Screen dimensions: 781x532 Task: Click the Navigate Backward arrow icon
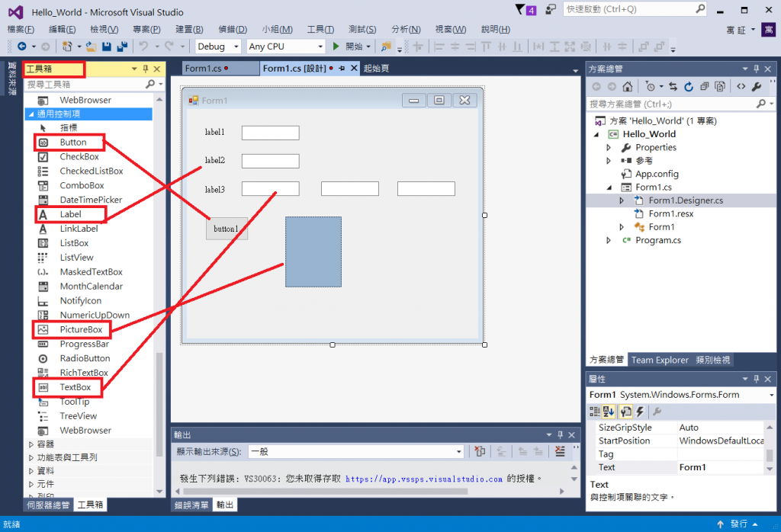click(22, 46)
